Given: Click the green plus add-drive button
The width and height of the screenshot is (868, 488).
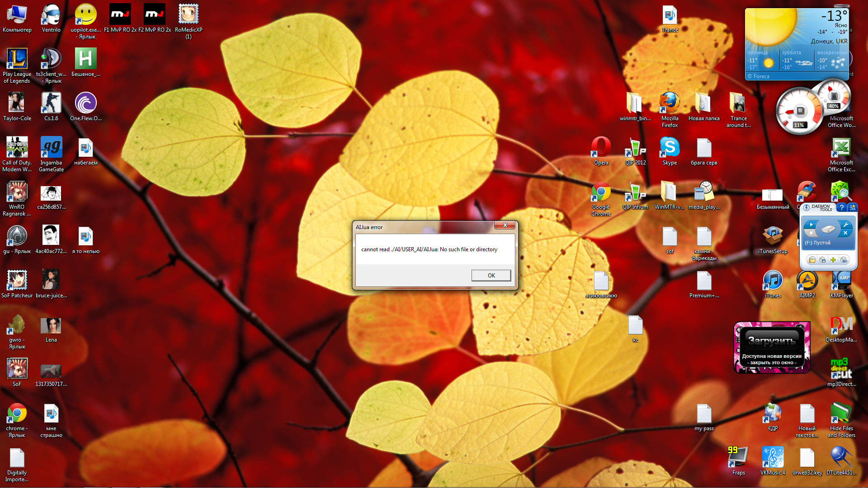Looking at the screenshot, I should (x=833, y=260).
